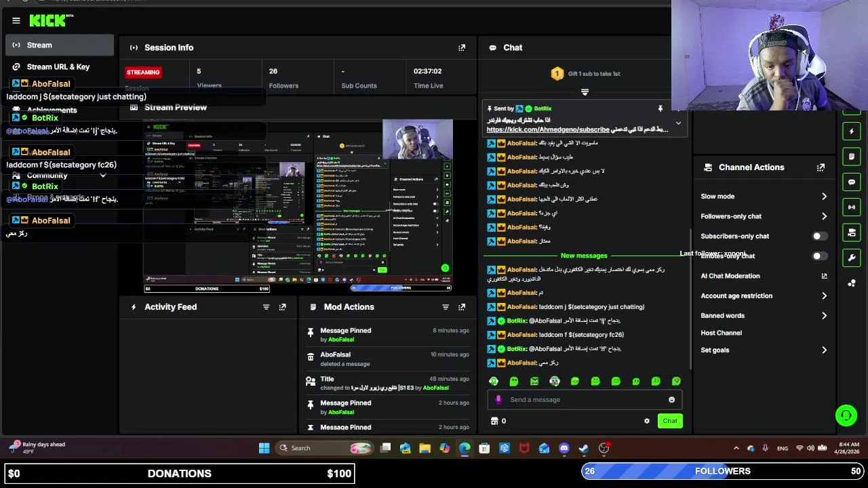Viewport: 868px width, 488px height.
Task: Click the New messages divider label
Action: [584, 256]
